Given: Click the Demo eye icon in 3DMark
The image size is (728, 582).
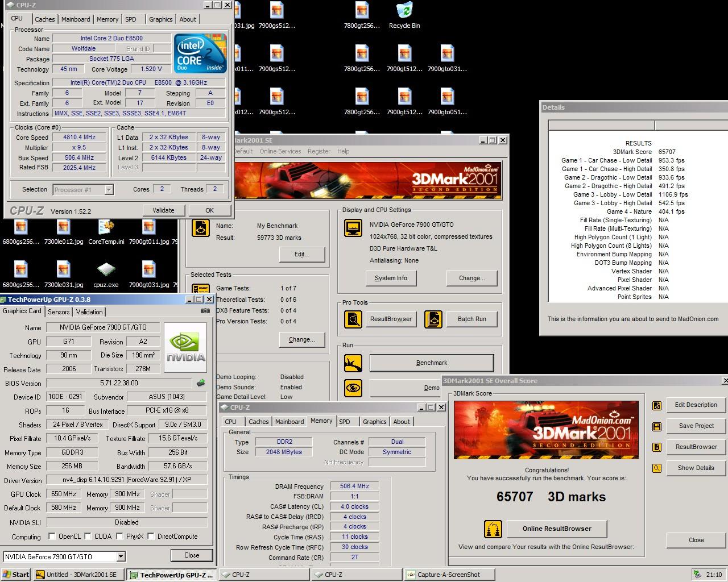Looking at the screenshot, I should (x=353, y=388).
